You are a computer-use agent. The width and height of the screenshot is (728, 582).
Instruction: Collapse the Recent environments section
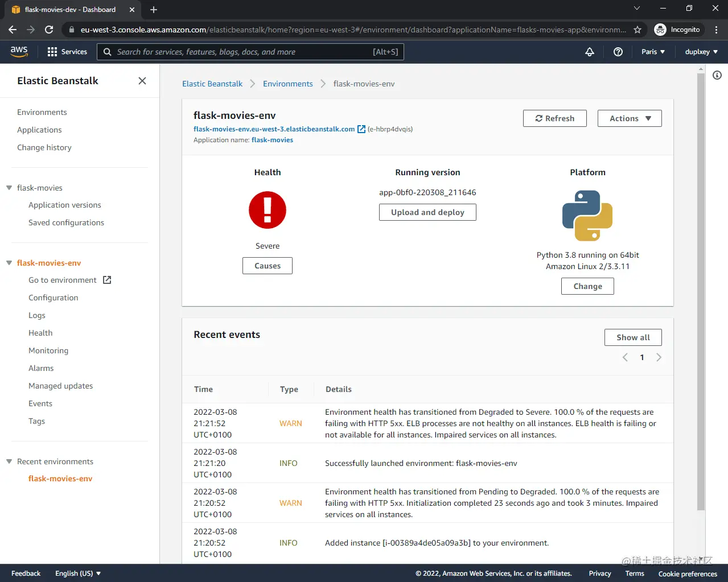(x=9, y=461)
